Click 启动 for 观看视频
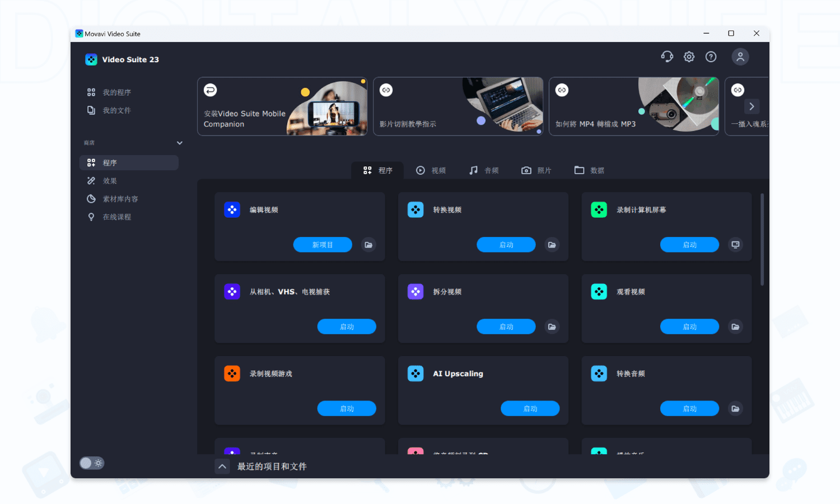This screenshot has width=840, height=504. click(x=689, y=326)
